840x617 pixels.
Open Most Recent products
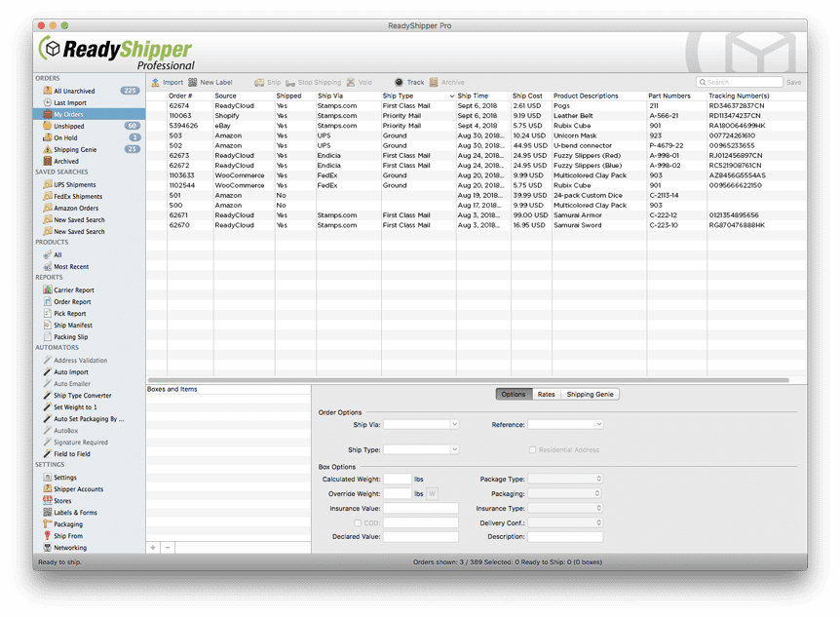pyautogui.click(x=71, y=266)
